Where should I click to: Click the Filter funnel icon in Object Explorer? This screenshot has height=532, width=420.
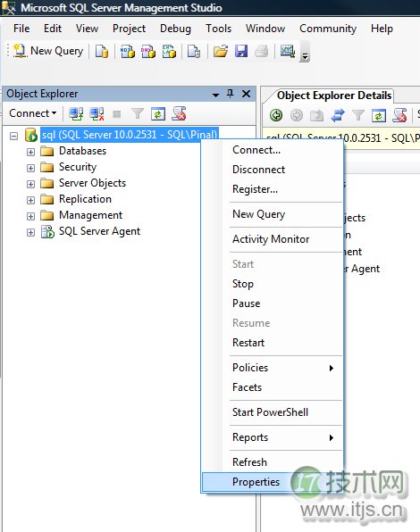pos(138,114)
